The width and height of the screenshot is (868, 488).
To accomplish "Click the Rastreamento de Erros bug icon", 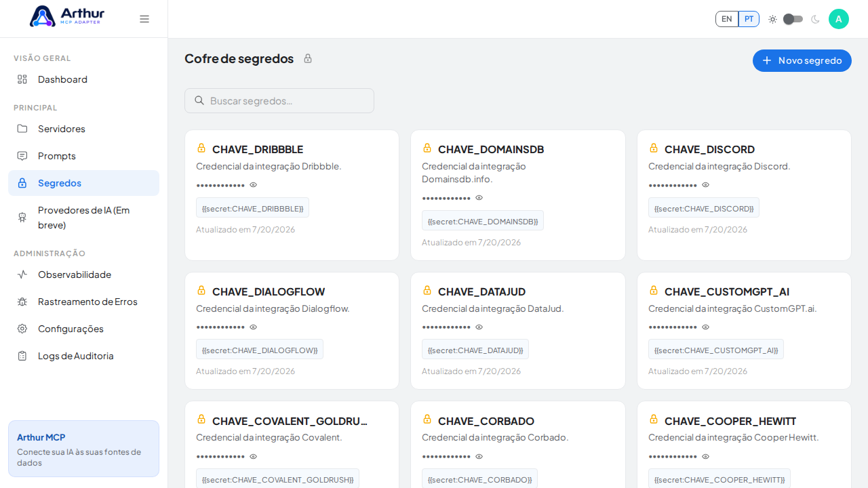I will pyautogui.click(x=22, y=302).
